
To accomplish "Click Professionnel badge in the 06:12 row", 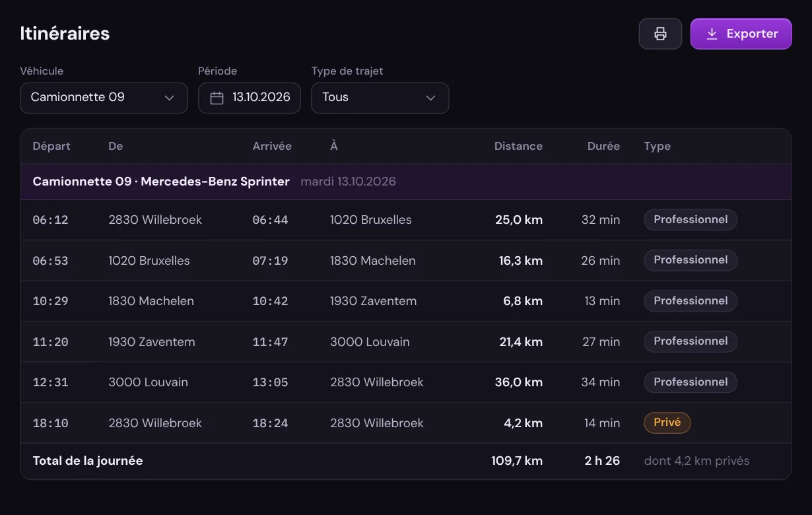I will [691, 220].
